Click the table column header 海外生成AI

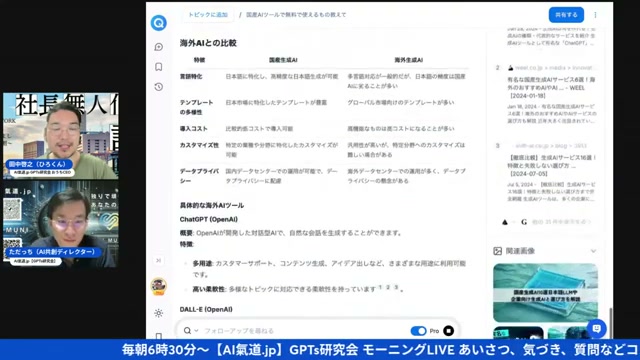(x=408, y=60)
